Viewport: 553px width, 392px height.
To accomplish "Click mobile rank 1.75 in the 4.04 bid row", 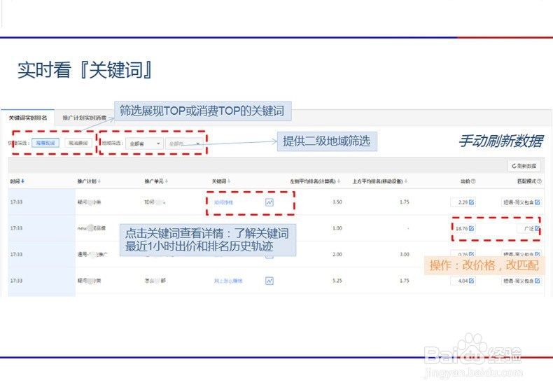I will [x=404, y=281].
